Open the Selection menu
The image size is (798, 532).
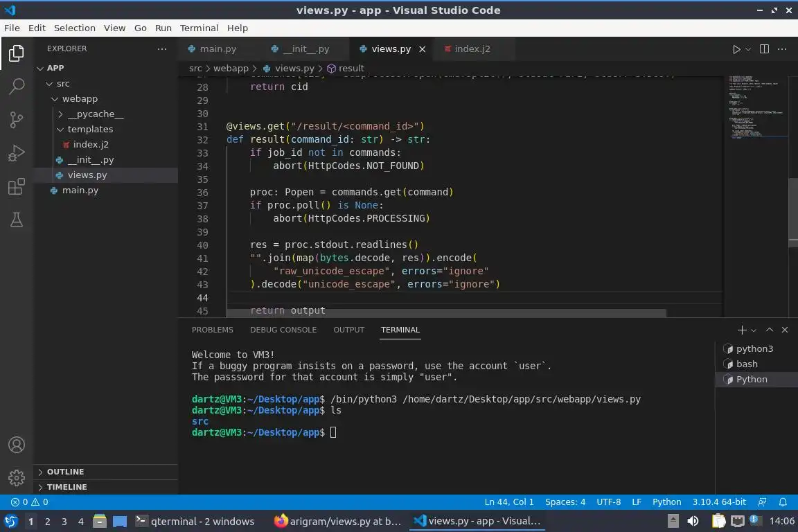[x=74, y=28]
